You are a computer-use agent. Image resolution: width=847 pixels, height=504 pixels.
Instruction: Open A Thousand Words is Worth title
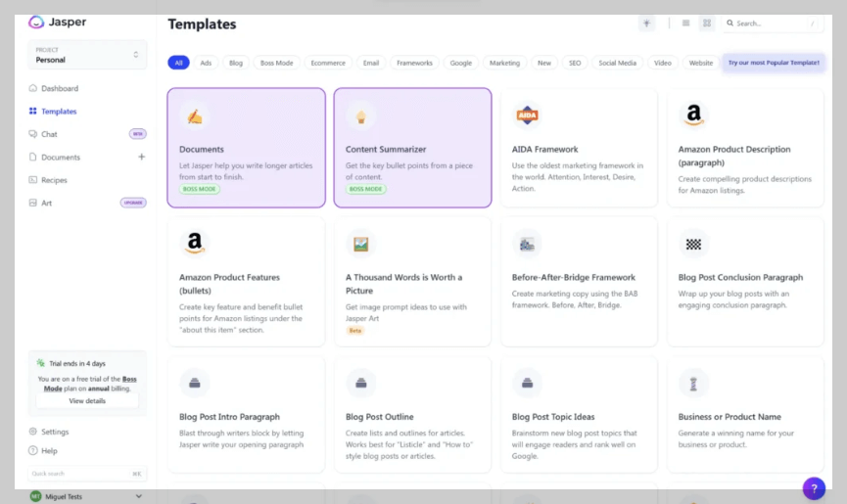tap(403, 284)
